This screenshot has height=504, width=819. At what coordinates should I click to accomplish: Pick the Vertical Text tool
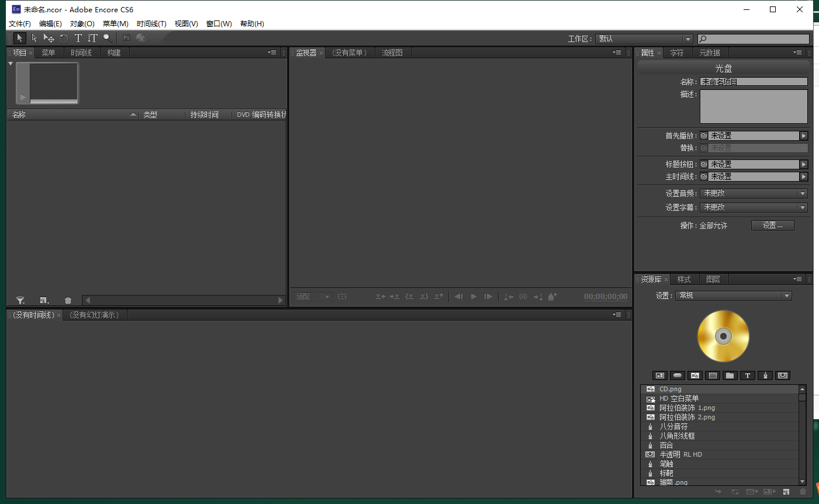(92, 38)
